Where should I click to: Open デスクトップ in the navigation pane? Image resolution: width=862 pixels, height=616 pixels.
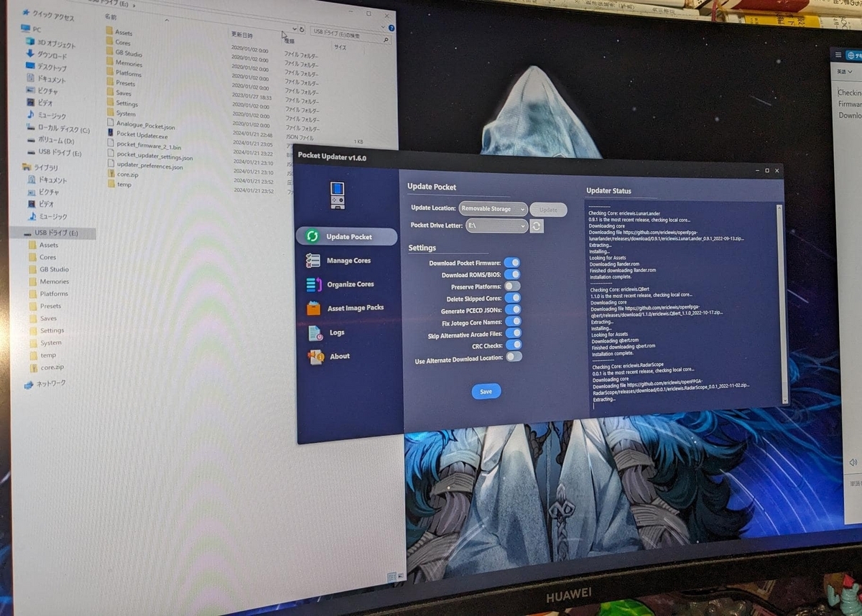pyautogui.click(x=47, y=67)
